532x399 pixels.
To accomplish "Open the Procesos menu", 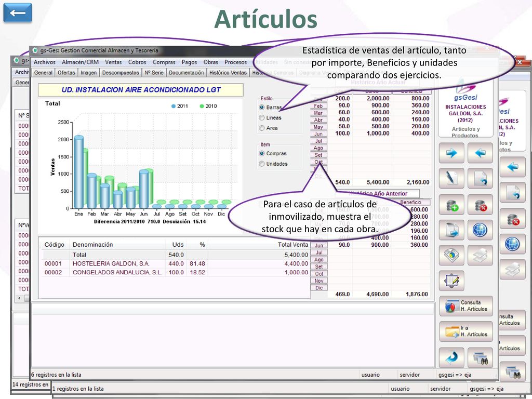I will coord(235,62).
